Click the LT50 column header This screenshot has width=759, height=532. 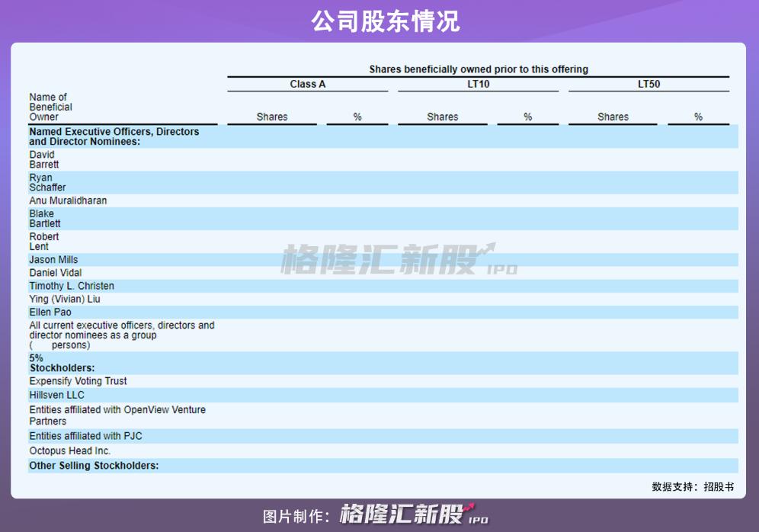coord(649,84)
